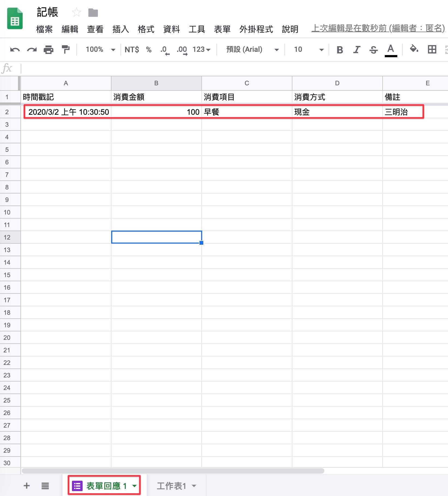Select column E header
The image size is (448, 496).
(x=415, y=83)
